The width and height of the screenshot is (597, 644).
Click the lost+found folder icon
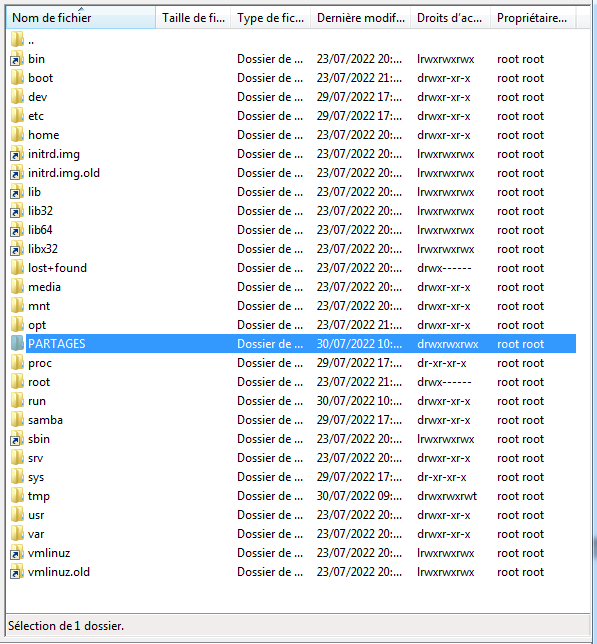tap(17, 268)
